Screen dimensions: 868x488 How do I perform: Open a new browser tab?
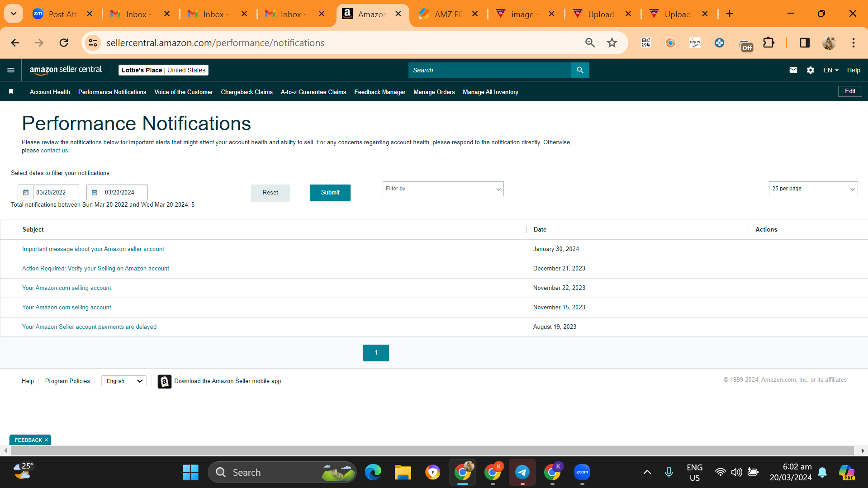[x=730, y=14]
